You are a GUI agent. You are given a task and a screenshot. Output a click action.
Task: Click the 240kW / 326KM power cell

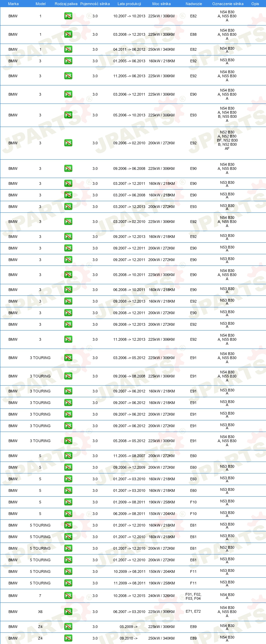coord(162,596)
